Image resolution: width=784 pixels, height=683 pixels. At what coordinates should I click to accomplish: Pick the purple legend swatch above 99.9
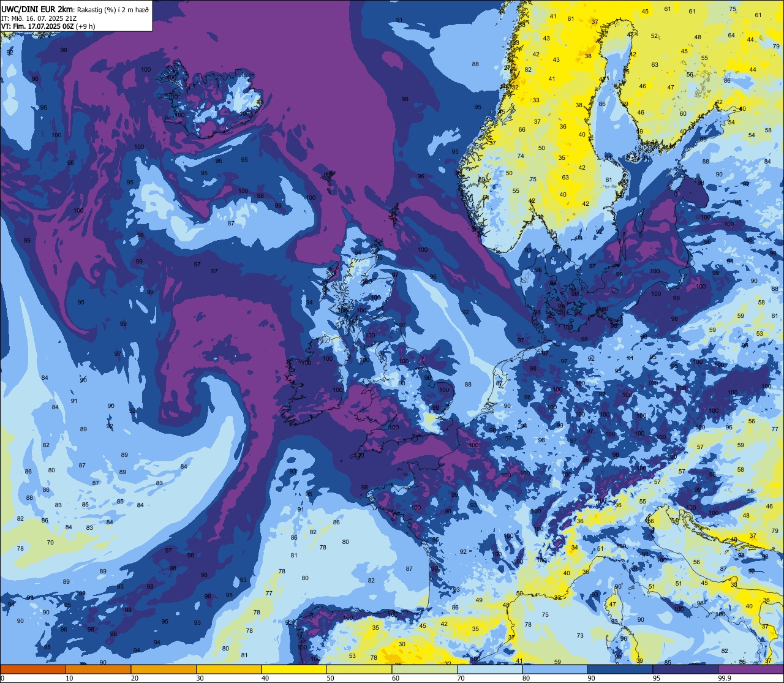coord(750,669)
